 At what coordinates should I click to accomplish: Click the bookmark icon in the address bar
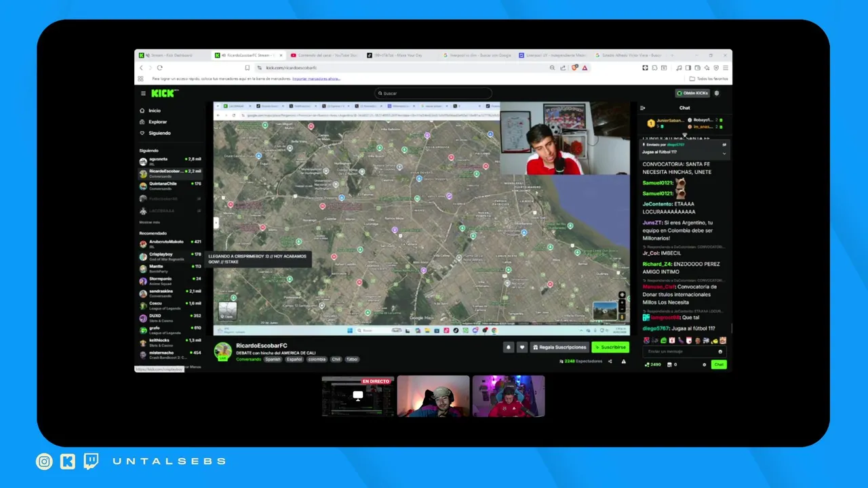(248, 68)
